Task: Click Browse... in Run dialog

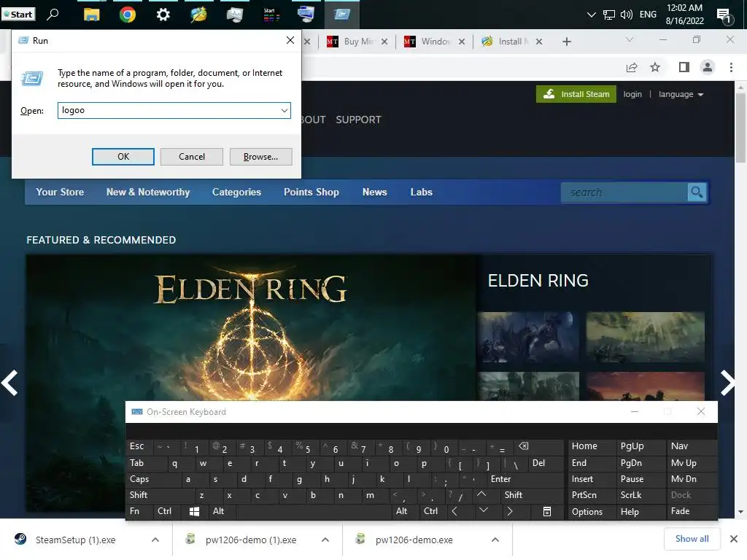Action: 260,157
